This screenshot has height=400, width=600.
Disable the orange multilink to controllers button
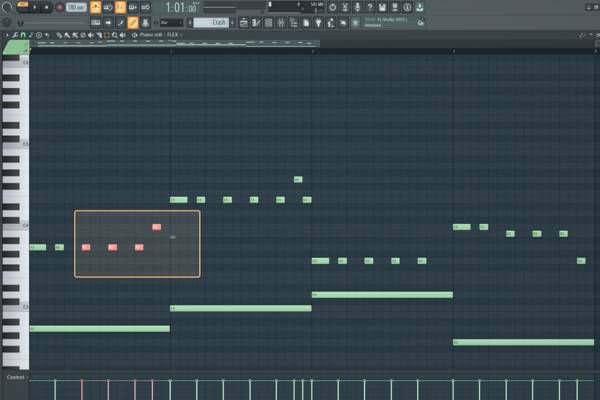133,23
